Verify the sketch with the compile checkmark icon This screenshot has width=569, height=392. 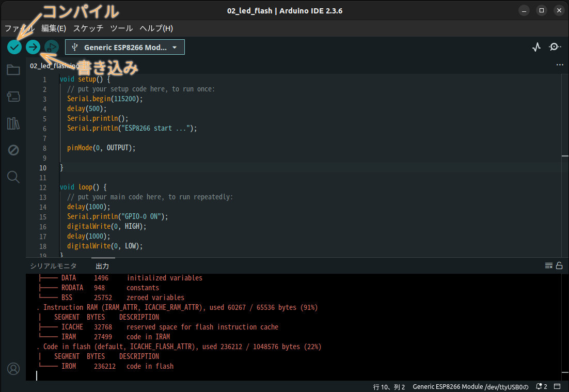(x=14, y=47)
